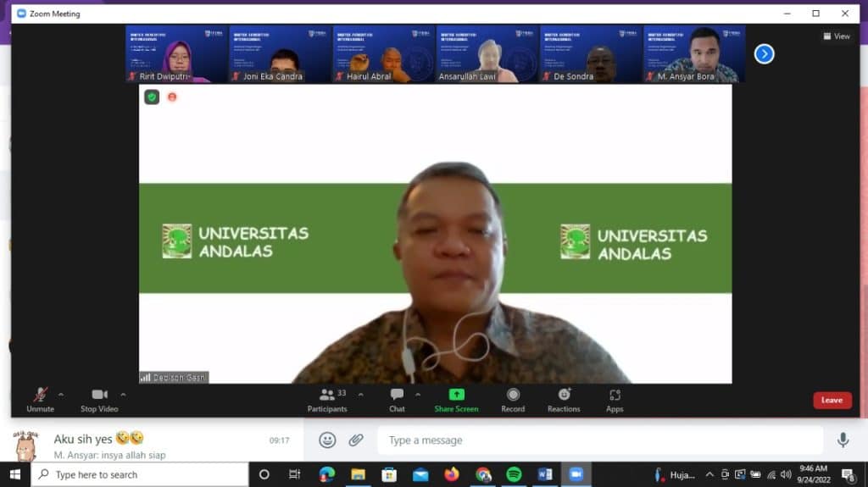Click the green encryption shield icon
Screen dimensions: 868x487
pyautogui.click(x=152, y=97)
